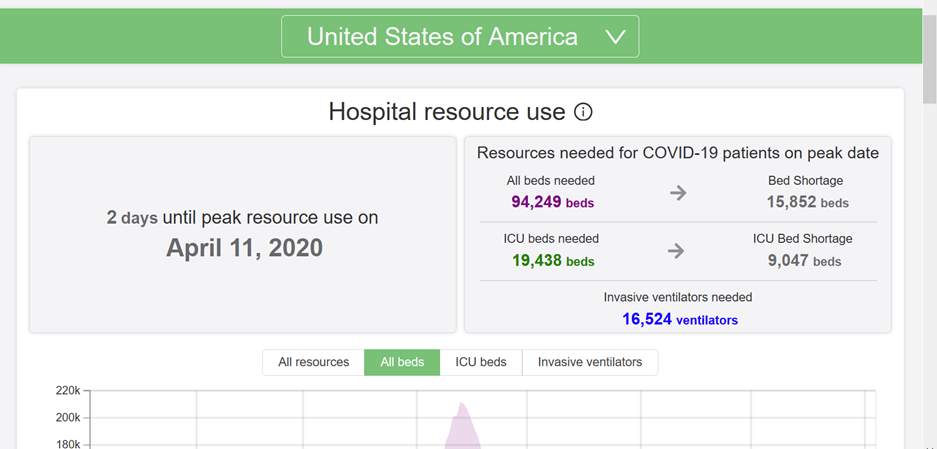Show the ICU beds chart tab
Viewport: 937px width, 449px height.
(481, 362)
